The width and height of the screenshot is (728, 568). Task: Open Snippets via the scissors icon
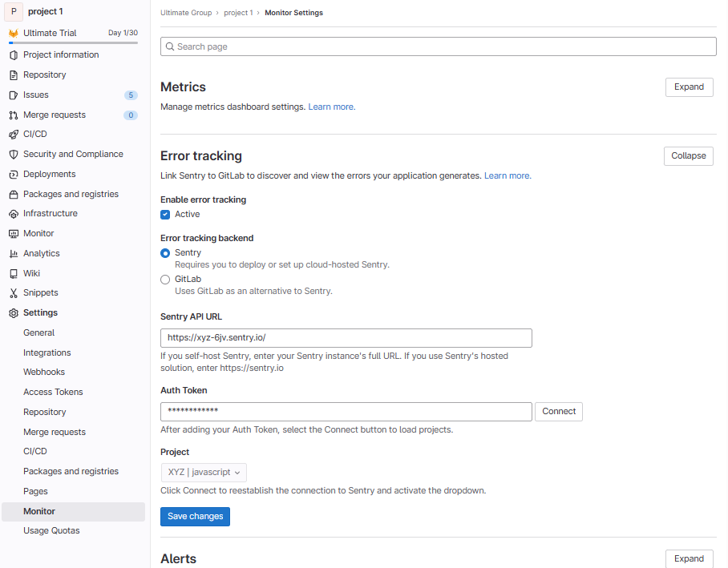click(x=14, y=293)
